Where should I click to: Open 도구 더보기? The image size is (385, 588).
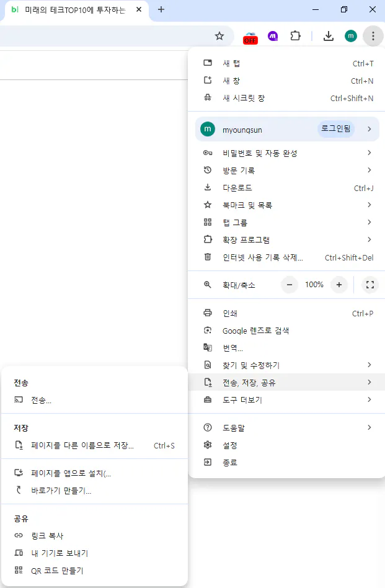(286, 399)
